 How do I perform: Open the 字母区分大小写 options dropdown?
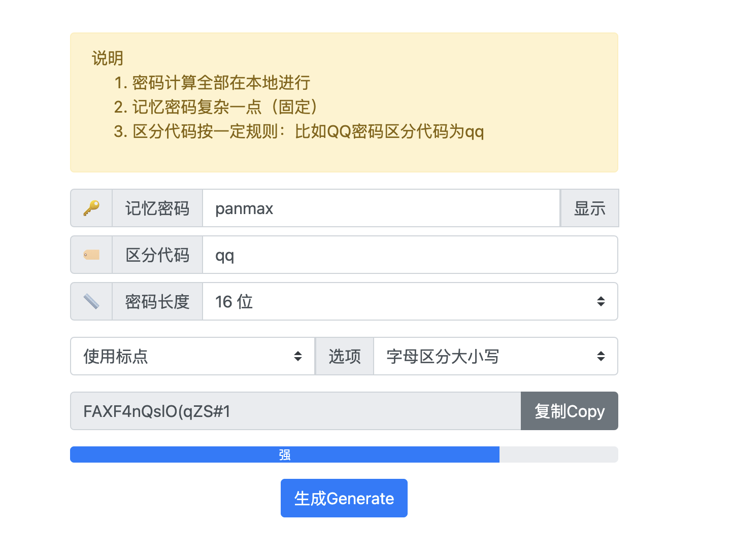[495, 356]
